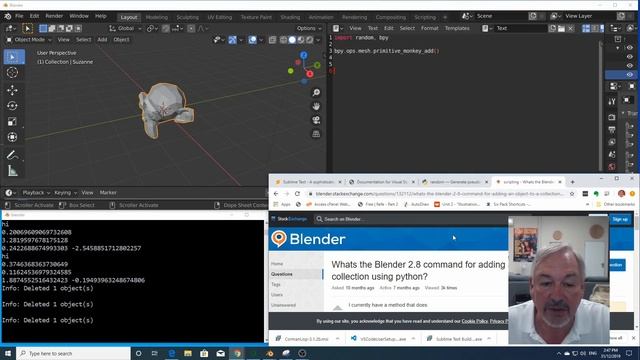Select the Scale tool in Blender's toolbar

click(12, 121)
